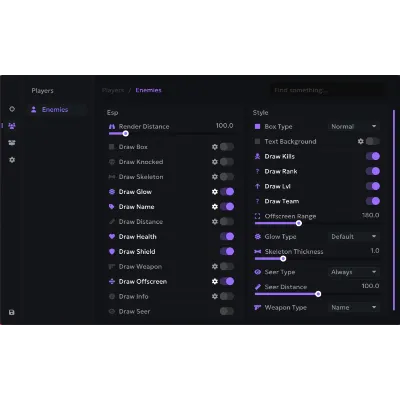Switch off the Draw Team toggle

[x=373, y=201]
